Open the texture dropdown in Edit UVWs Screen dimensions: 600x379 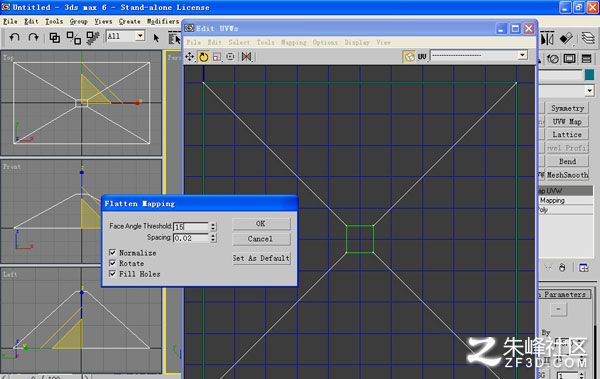(x=523, y=55)
